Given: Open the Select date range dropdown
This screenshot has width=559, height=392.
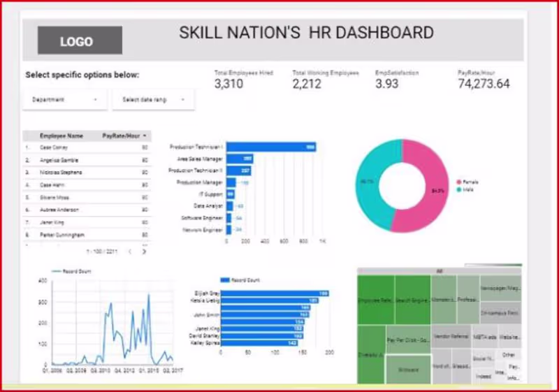Looking at the screenshot, I should pyautogui.click(x=153, y=100).
